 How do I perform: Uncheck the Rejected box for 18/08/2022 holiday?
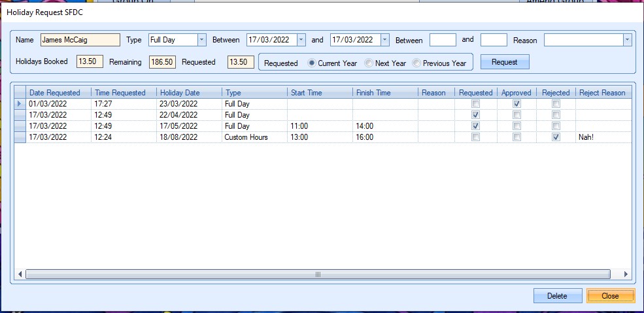coord(556,137)
